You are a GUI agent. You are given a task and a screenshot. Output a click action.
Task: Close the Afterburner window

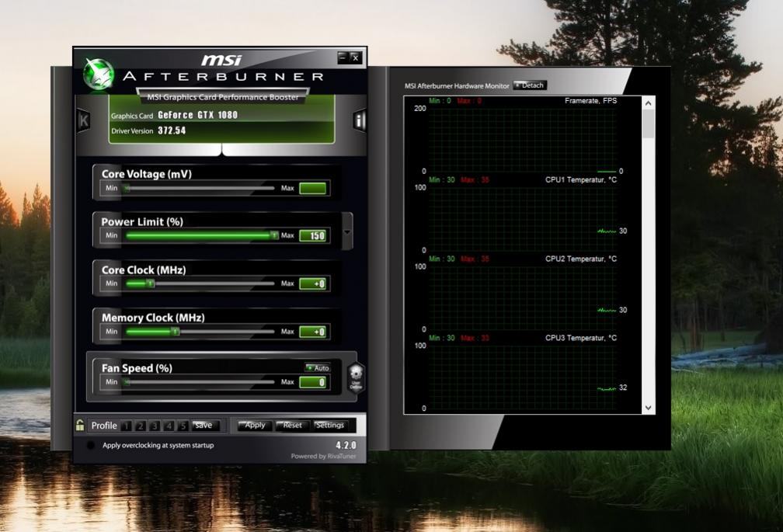[356, 57]
